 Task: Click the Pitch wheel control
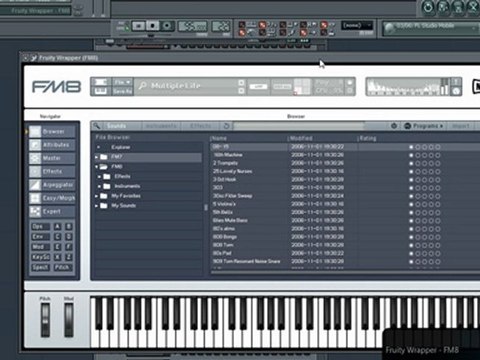click(x=45, y=320)
